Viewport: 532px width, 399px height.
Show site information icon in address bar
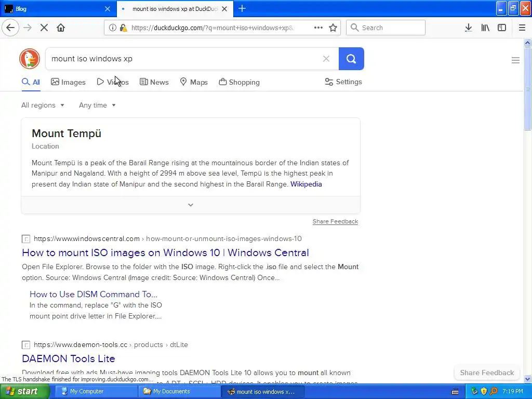[x=112, y=28]
